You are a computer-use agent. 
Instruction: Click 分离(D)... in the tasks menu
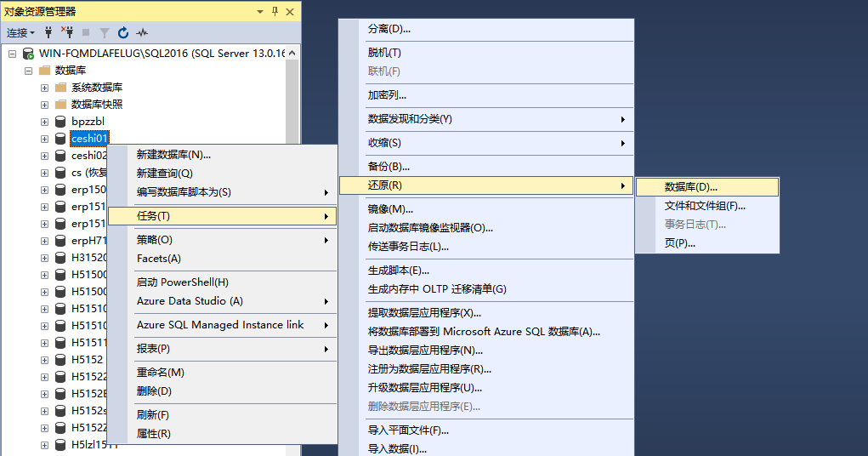389,29
